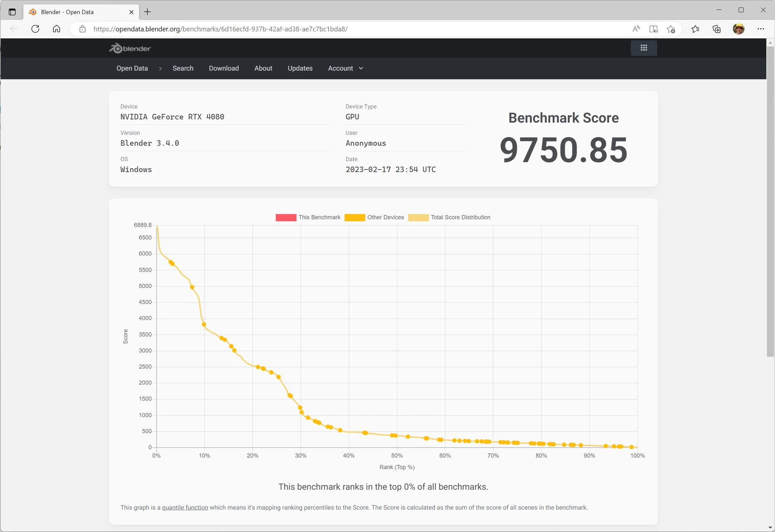Open browser Settings and more menu

[760, 29]
